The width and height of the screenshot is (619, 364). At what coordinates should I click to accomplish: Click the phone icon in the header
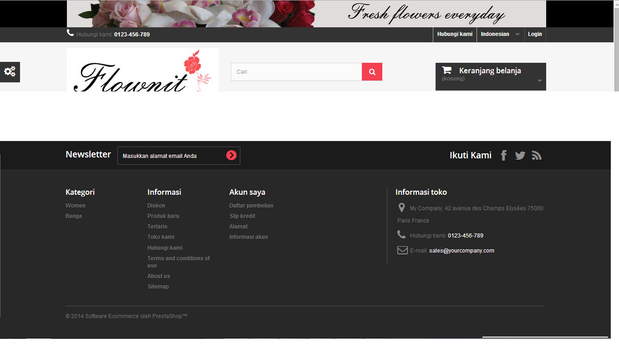pyautogui.click(x=70, y=33)
